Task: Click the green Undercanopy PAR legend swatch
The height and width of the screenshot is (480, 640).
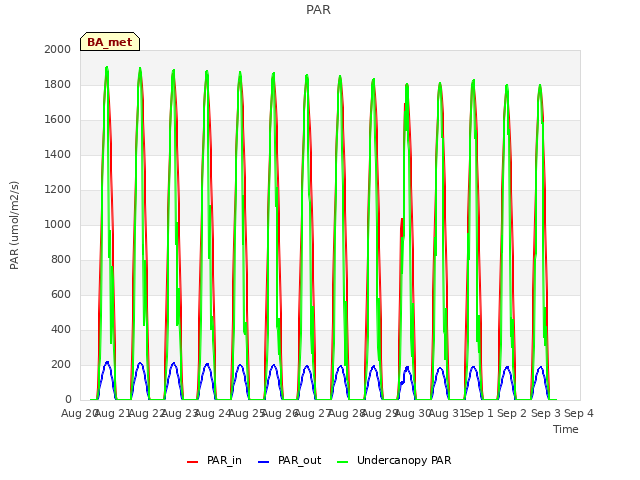Action: 343,462
